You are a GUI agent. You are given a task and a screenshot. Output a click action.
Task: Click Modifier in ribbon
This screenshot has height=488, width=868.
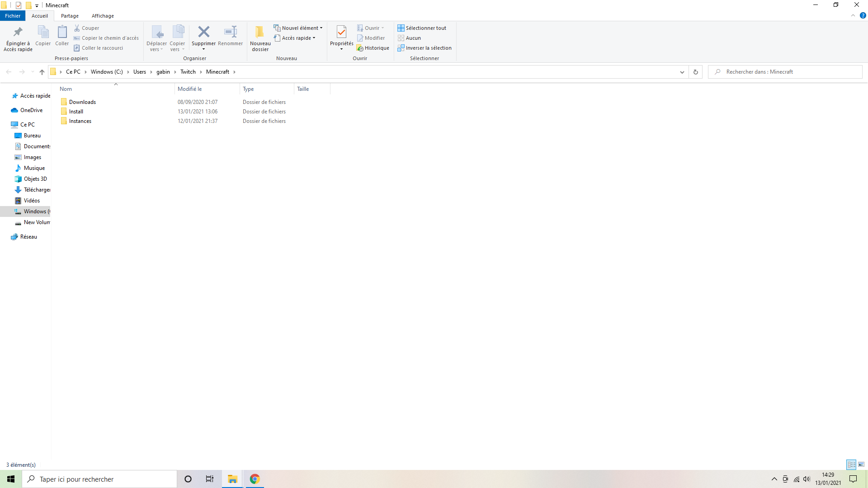tap(371, 38)
